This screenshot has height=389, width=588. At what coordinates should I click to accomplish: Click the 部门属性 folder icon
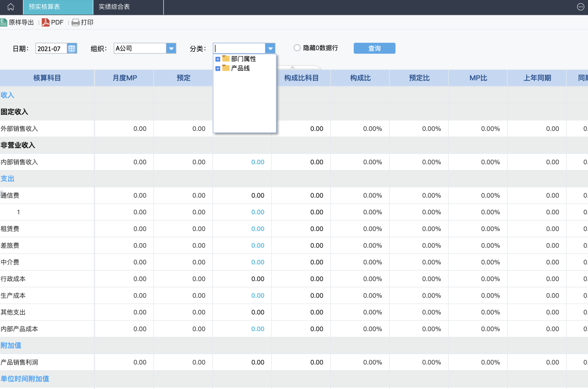(x=226, y=59)
